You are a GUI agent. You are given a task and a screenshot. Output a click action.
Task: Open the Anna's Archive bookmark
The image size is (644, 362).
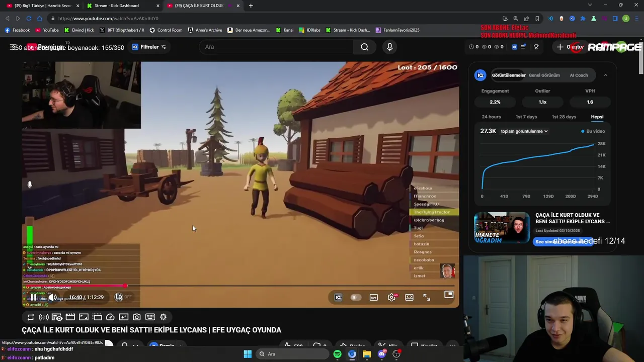205,30
